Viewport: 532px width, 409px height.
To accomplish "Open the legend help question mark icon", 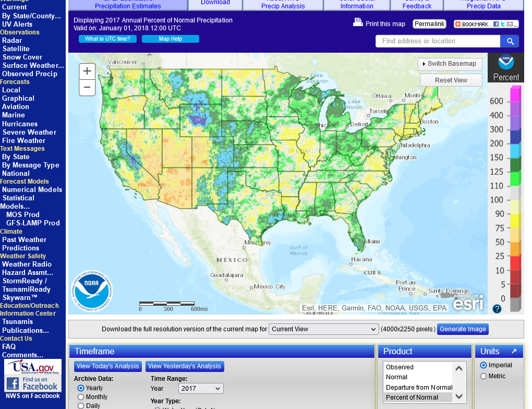I will (497, 309).
